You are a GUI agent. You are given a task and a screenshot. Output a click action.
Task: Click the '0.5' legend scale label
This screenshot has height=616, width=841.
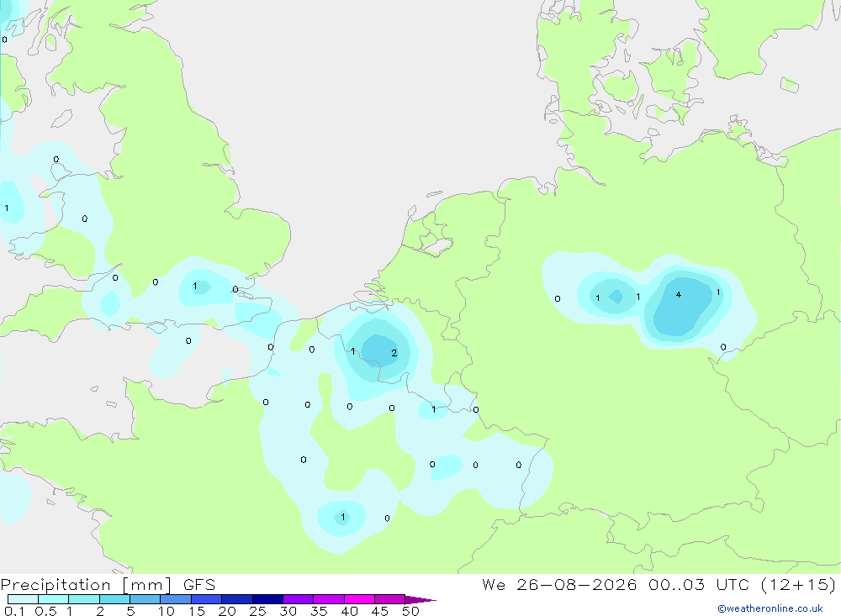click(45, 611)
